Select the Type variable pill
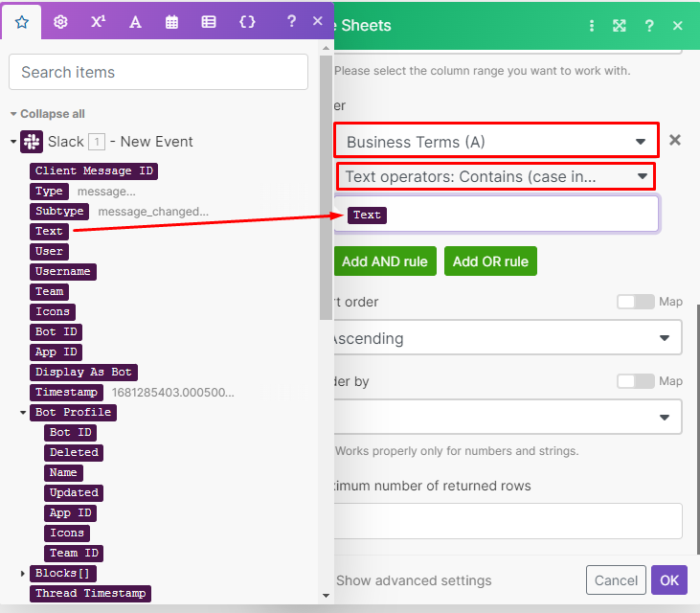Viewport: 700px width, 613px height. pyautogui.click(x=49, y=192)
